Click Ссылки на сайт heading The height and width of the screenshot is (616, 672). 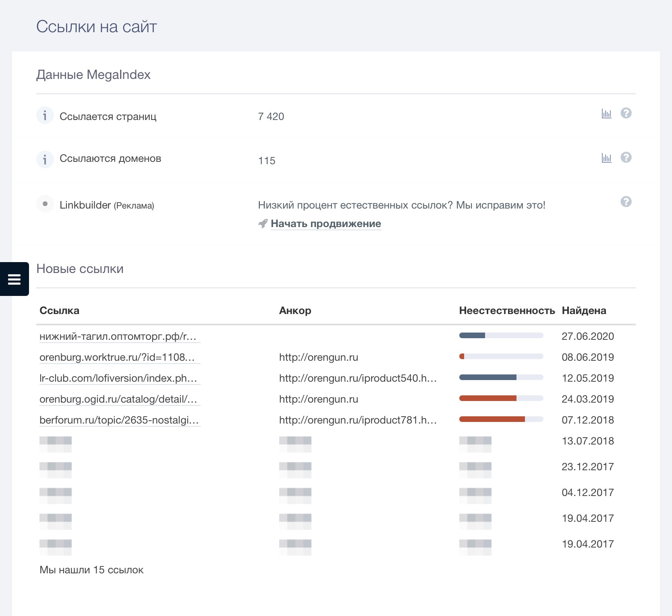(x=97, y=27)
